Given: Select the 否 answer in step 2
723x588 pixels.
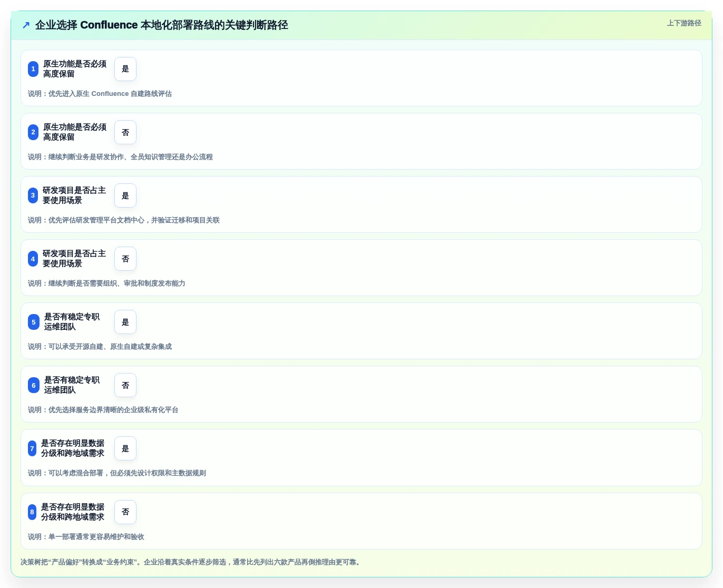Looking at the screenshot, I should click(125, 132).
